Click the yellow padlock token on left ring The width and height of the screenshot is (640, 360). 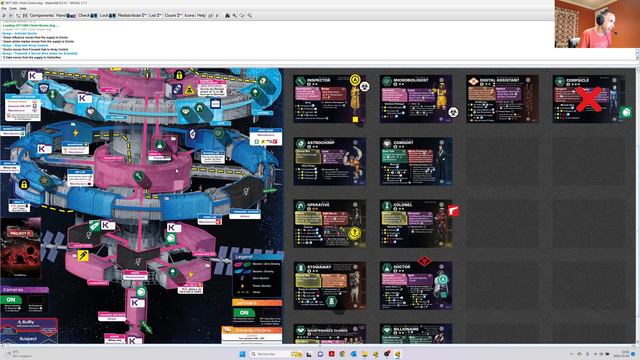click(24, 185)
